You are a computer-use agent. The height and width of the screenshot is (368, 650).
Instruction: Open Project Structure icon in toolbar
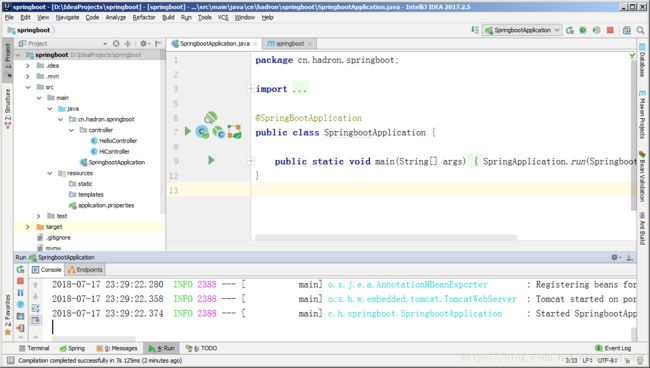click(627, 30)
